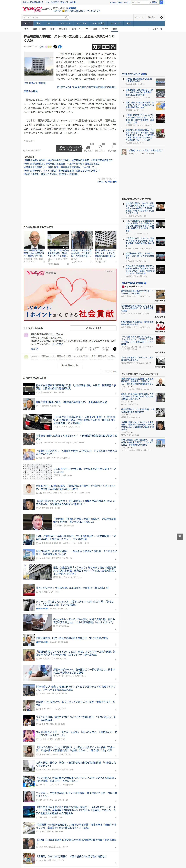Image resolution: width=186 pixels, height=868 pixels.
Task: Click the magnifier icon beside the keyword search box
Action: 66,17
